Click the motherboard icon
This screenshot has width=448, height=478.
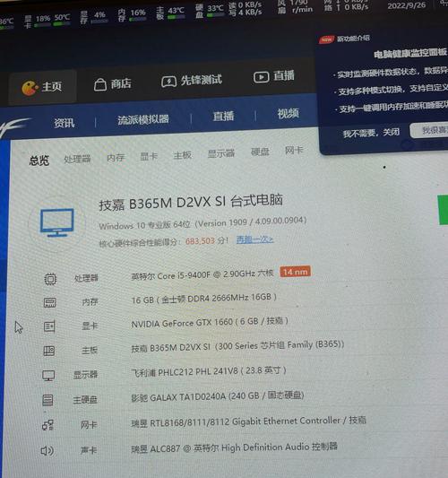click(49, 351)
